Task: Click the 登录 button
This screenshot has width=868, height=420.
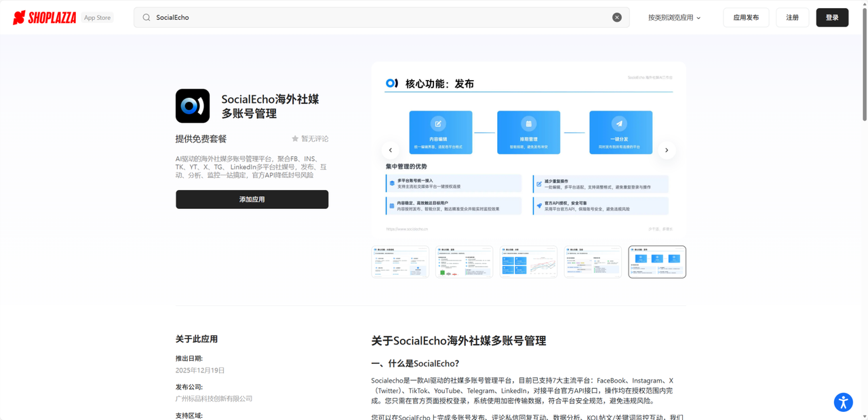Action: [x=832, y=17]
